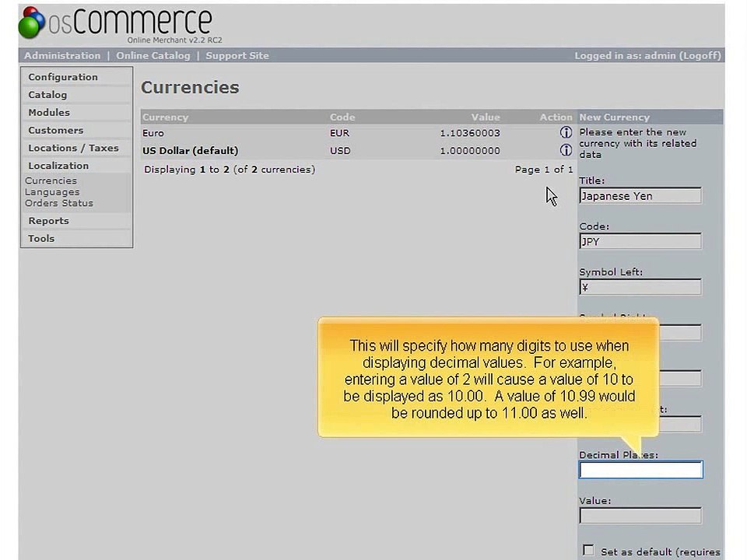Image resolution: width=747 pixels, height=560 pixels.
Task: Expand the Tools menu section
Action: click(x=41, y=238)
